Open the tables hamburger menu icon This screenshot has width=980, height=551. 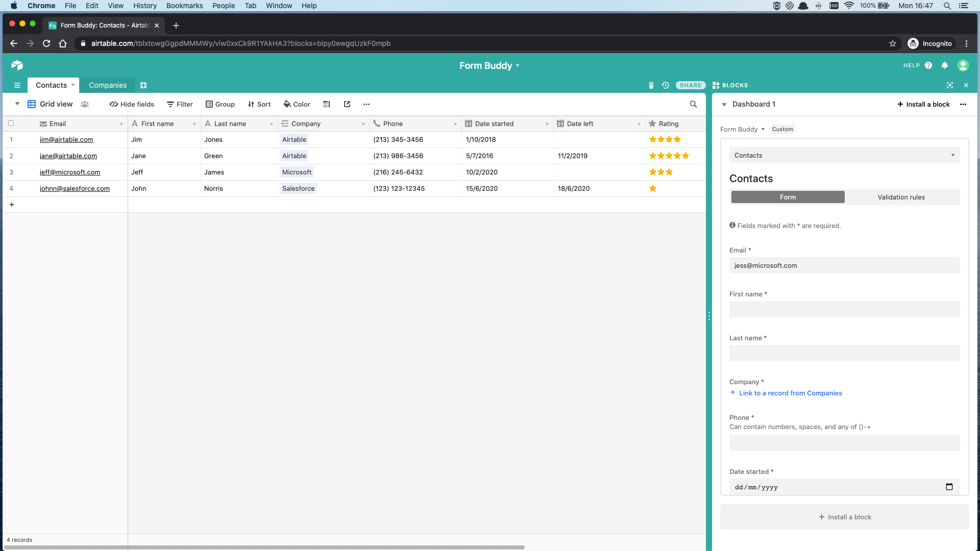coord(17,85)
